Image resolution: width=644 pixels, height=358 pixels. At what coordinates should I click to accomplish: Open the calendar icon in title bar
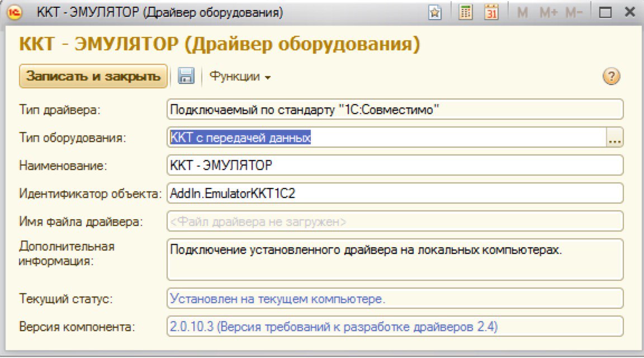coord(491,13)
